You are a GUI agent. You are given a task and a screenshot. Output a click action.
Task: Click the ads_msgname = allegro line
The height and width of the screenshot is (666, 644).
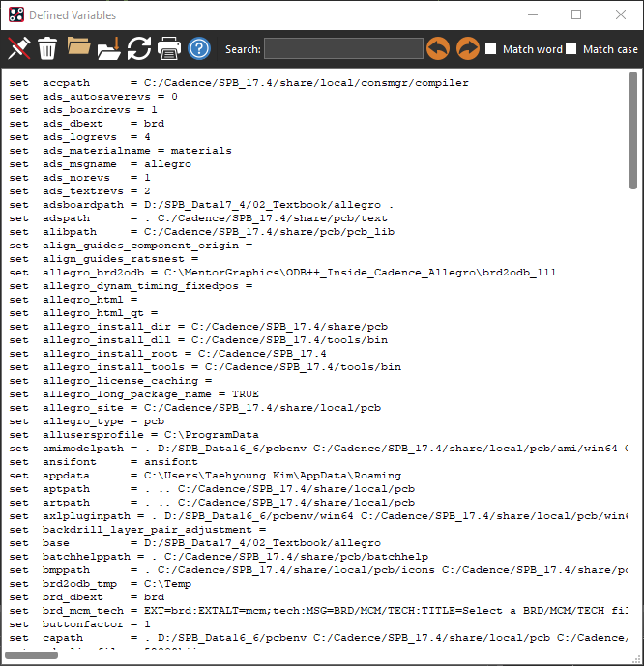point(101,164)
